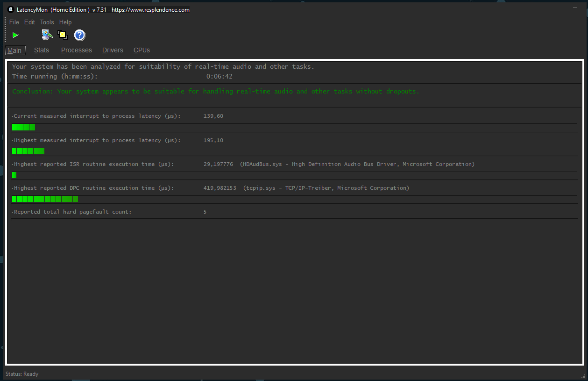The height and width of the screenshot is (381, 588).
Task: Switch to the Main tab
Action: 14,50
